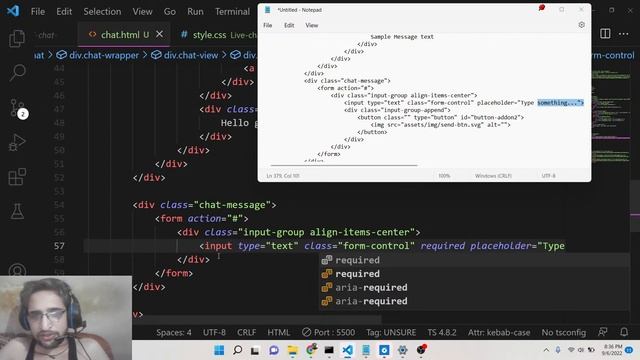Open the VS Code File menu

(x=38, y=11)
